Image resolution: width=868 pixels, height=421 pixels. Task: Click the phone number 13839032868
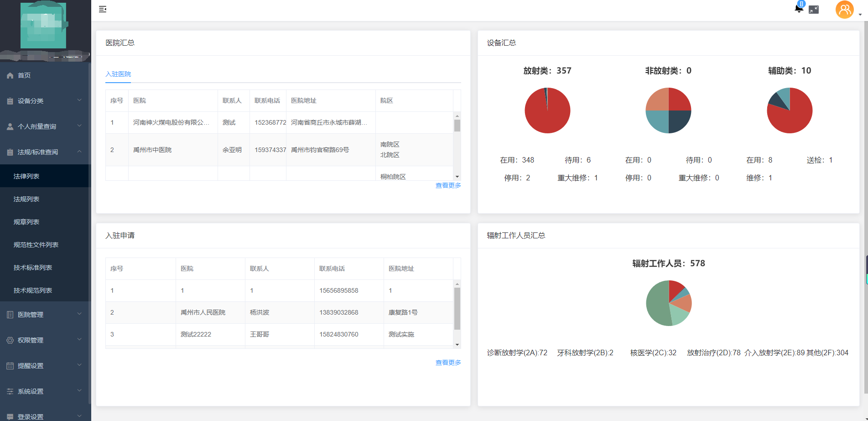tap(339, 312)
